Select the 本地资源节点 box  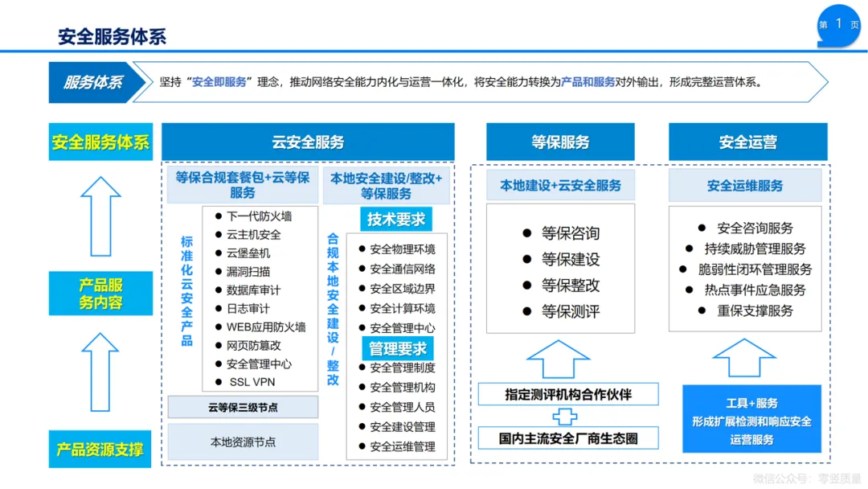243,442
